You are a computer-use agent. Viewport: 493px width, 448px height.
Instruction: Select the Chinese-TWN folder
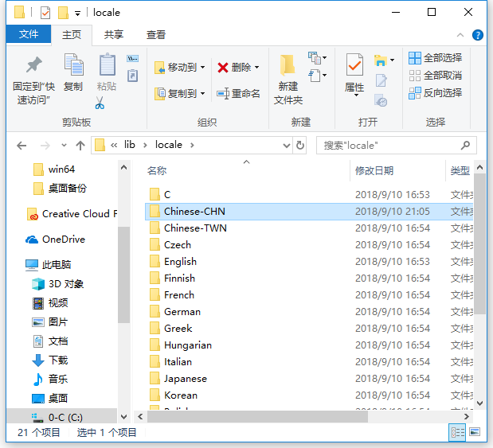309,228
